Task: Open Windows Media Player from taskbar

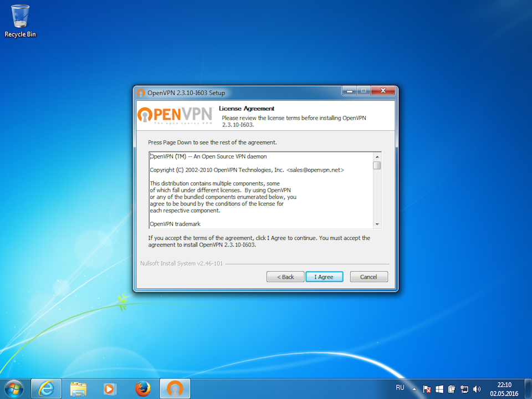Action: [x=110, y=388]
